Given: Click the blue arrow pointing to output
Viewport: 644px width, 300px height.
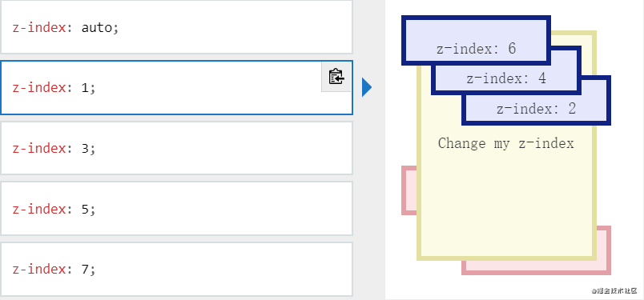Looking at the screenshot, I should 367,87.
